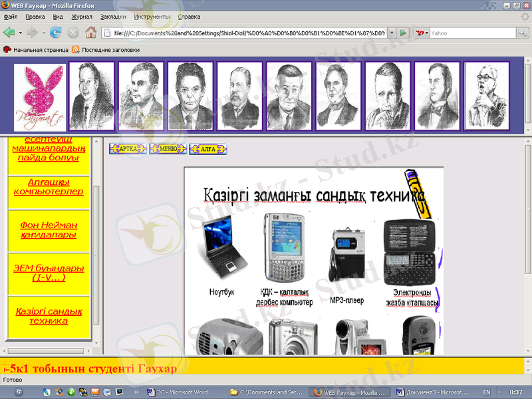Click the АЛҒА navigation button
Screen dimensions: 532x399
click(208, 149)
